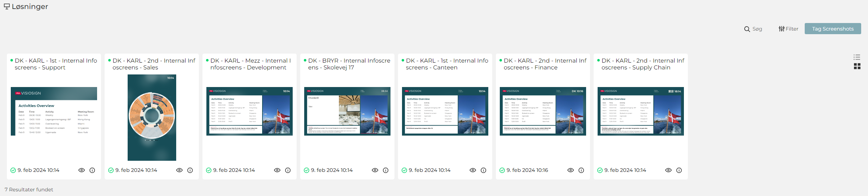868x196 pixels.
Task: Switch to grid view layout
Action: click(x=857, y=66)
